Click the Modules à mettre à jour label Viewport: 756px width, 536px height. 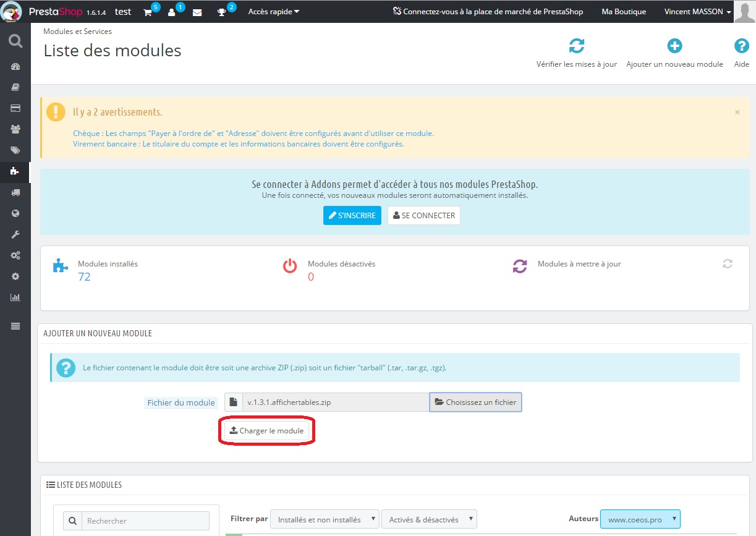[x=579, y=264]
